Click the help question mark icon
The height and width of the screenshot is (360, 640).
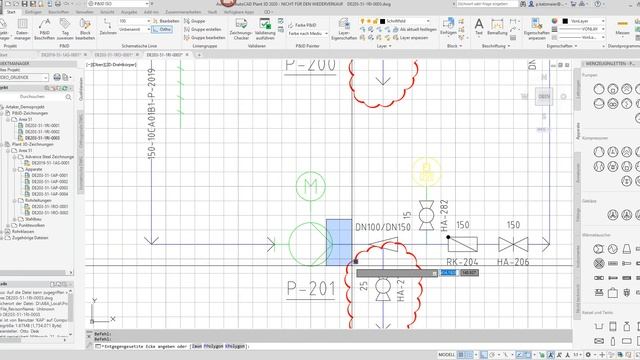coord(598,4)
